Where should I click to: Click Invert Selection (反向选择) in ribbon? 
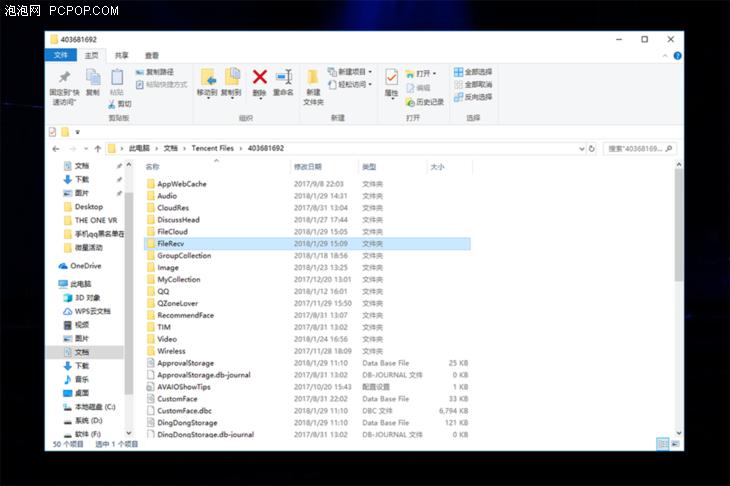[x=472, y=97]
